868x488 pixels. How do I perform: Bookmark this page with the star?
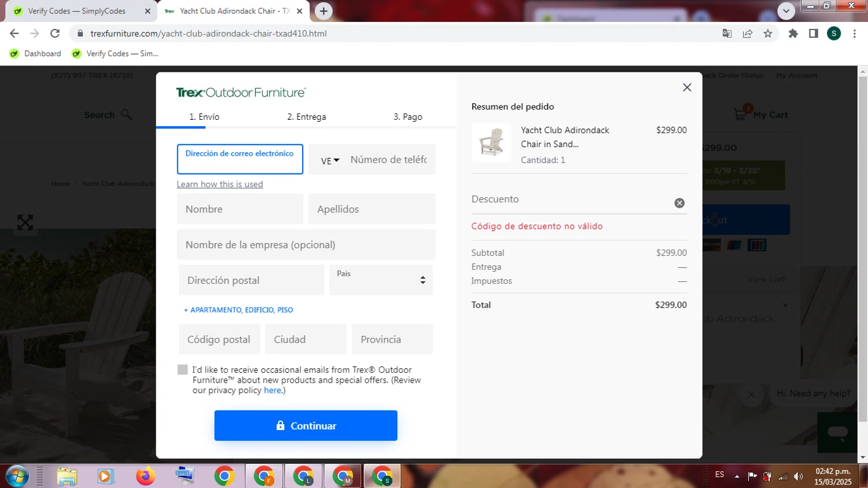(x=768, y=34)
